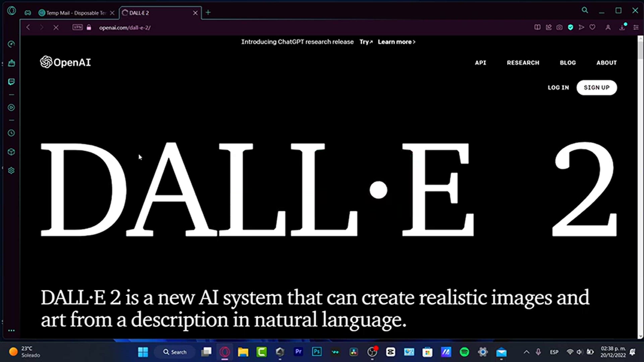This screenshot has height=362, width=644.
Task: Add page to bookmarks heart icon
Action: point(592,27)
